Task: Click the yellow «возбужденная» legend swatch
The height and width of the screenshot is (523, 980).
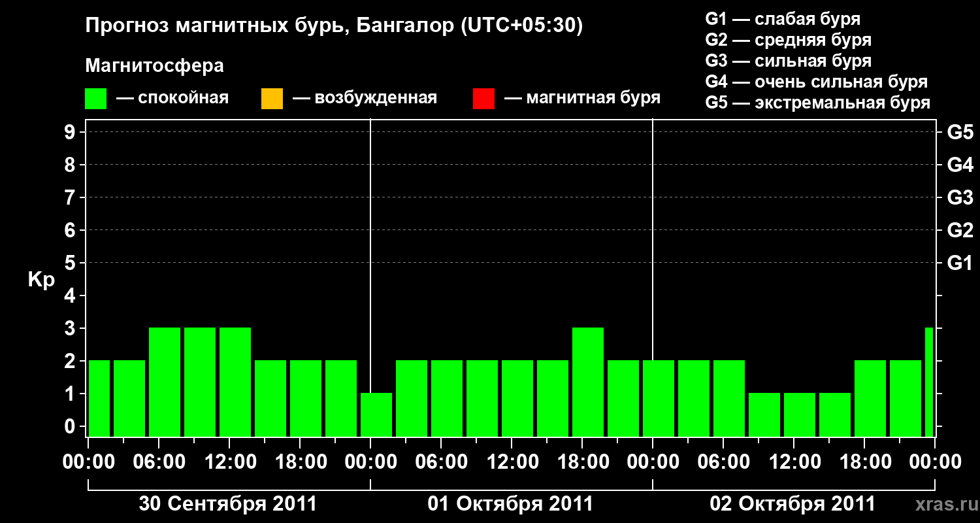Action: tap(272, 99)
